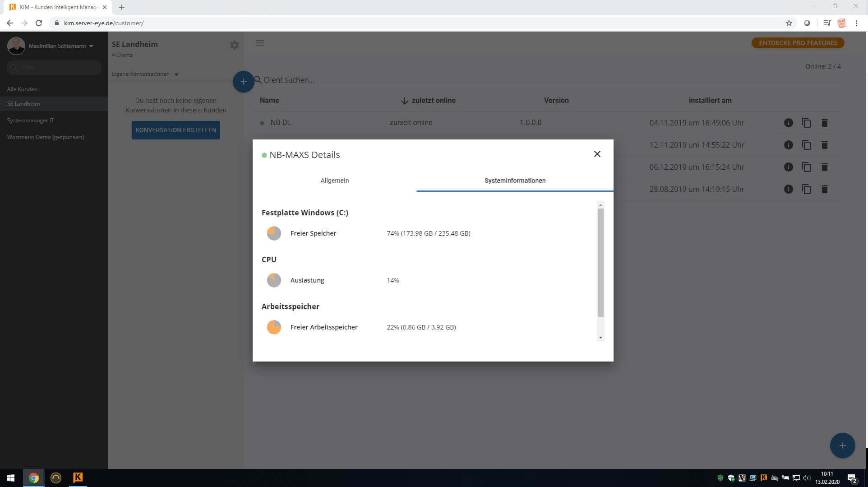
Task: Toggle the hamburger menu icon
Action: (260, 43)
